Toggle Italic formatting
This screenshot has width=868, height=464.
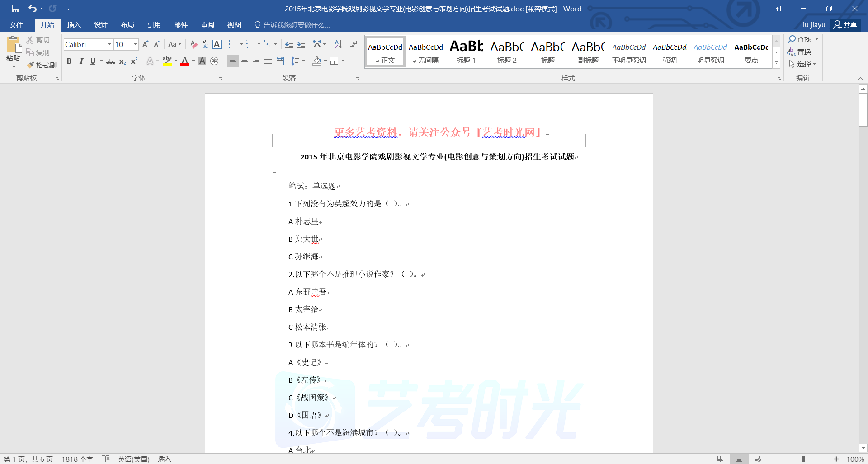pyautogui.click(x=81, y=61)
